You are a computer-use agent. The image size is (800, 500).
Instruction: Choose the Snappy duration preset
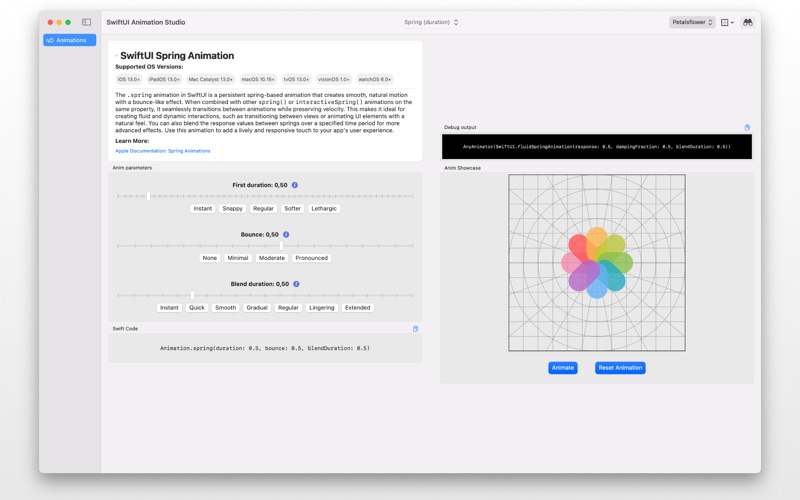point(232,209)
